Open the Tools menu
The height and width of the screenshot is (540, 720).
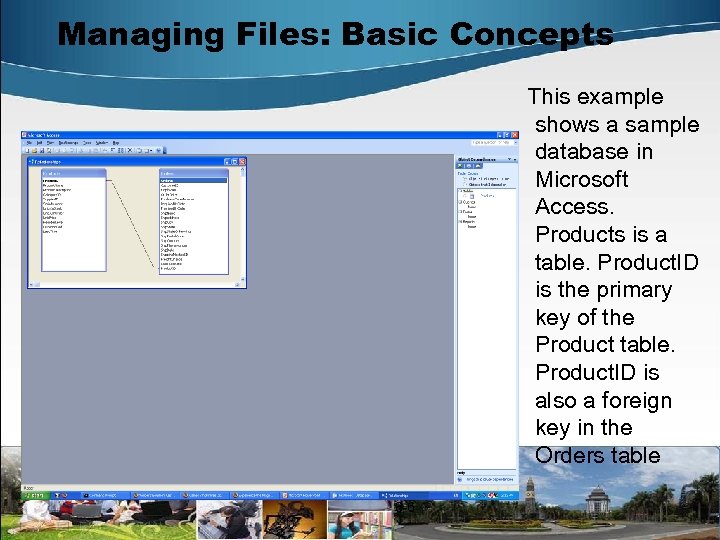[x=87, y=143]
